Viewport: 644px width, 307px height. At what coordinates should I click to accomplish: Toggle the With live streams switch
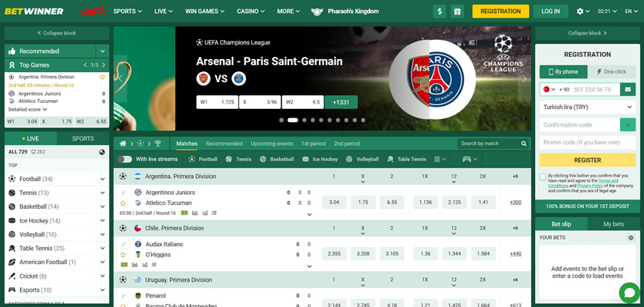tap(124, 159)
